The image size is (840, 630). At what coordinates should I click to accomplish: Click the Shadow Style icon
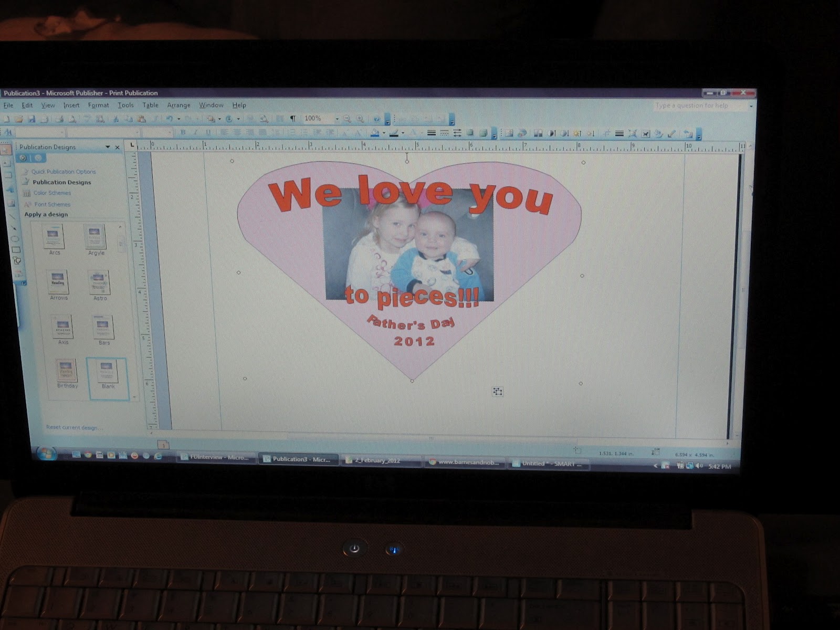[470, 133]
